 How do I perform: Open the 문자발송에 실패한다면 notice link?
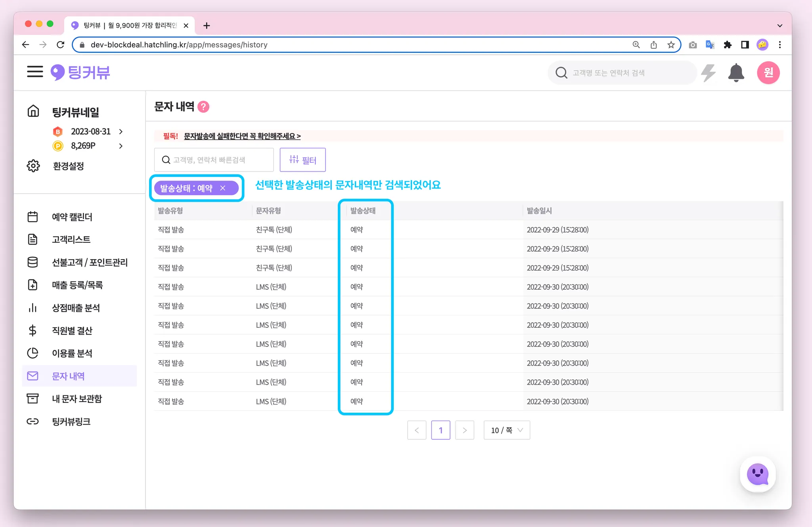242,136
